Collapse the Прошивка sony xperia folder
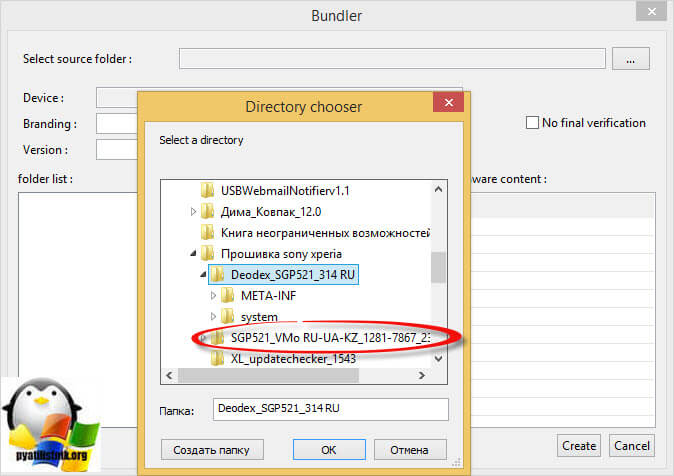The height and width of the screenshot is (476, 674). [x=193, y=254]
